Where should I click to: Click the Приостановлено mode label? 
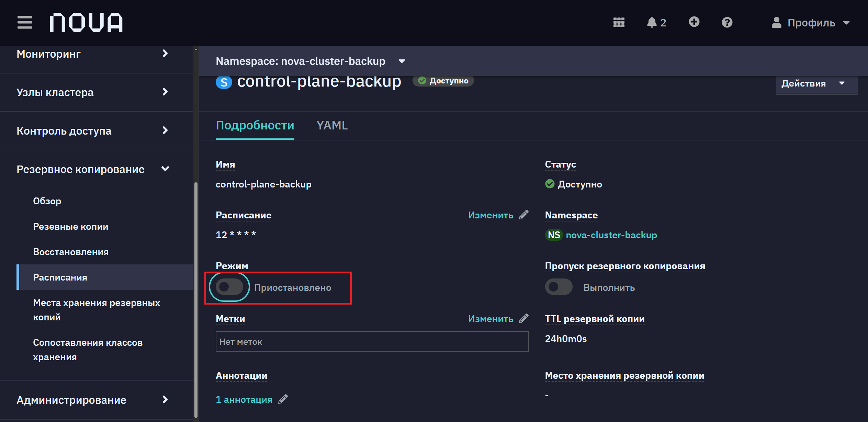pyautogui.click(x=293, y=288)
